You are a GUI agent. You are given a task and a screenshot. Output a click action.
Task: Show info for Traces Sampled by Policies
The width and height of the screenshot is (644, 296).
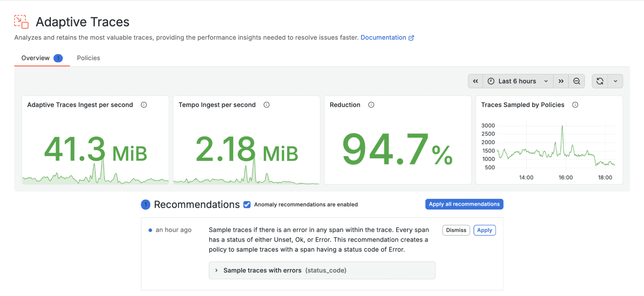(x=575, y=105)
